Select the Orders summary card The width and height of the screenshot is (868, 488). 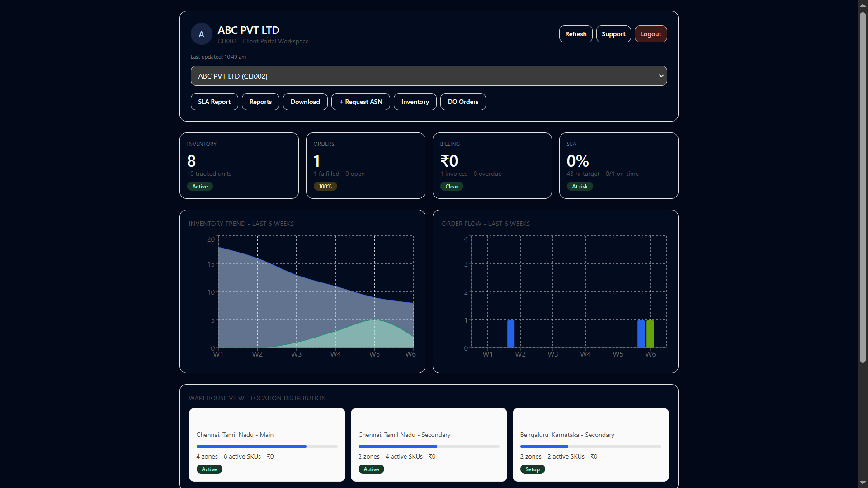[365, 165]
